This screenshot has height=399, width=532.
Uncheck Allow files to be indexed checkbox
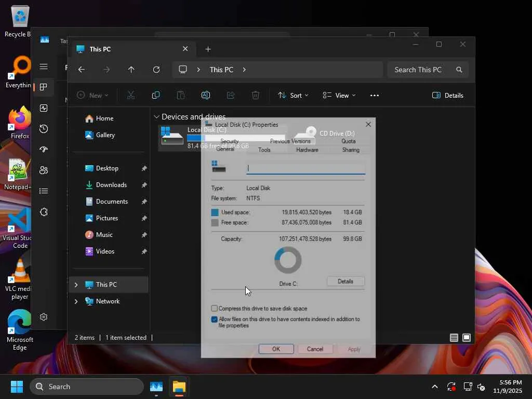pos(215,320)
